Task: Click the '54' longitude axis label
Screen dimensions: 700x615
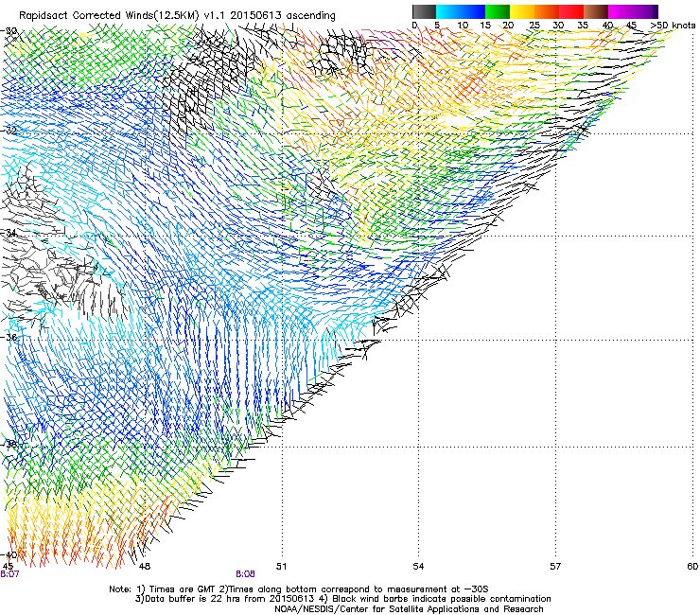Action: [x=418, y=567]
